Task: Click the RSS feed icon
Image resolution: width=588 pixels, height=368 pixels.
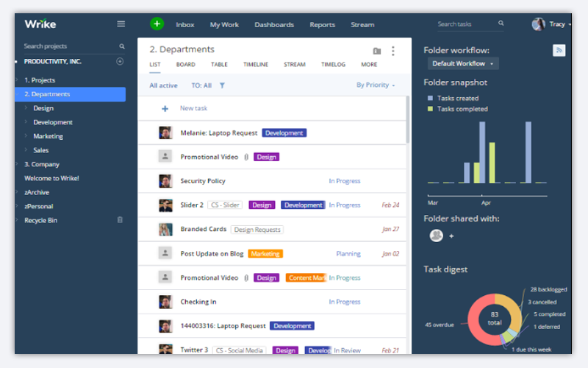Action: (x=559, y=50)
